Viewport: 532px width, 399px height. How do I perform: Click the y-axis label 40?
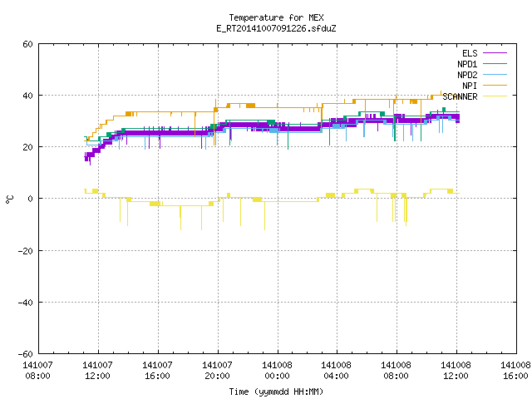coord(27,96)
